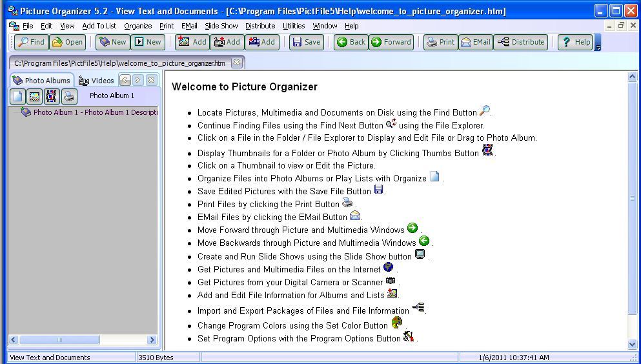Click the Program Options tools icon in text
641x364 pixels.
click(409, 336)
